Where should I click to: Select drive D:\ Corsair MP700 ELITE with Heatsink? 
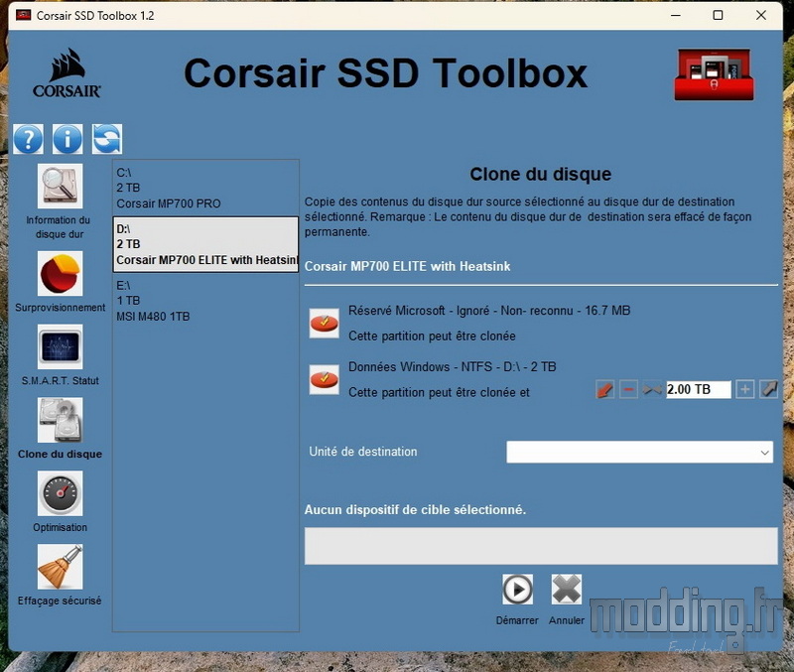click(205, 244)
